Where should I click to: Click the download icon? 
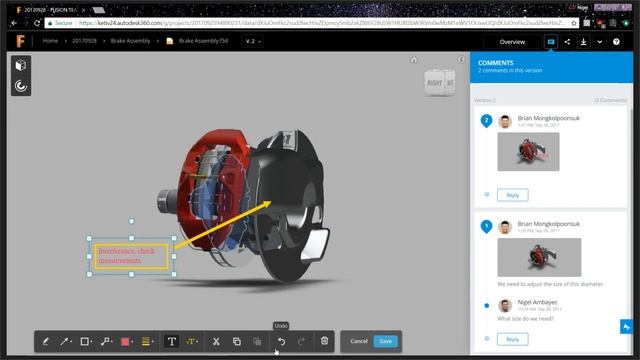pos(584,42)
